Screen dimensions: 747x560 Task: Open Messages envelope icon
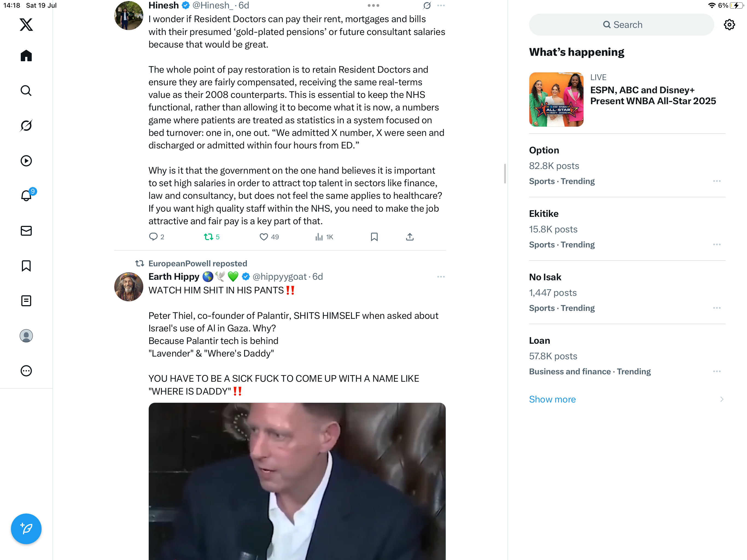point(26,231)
